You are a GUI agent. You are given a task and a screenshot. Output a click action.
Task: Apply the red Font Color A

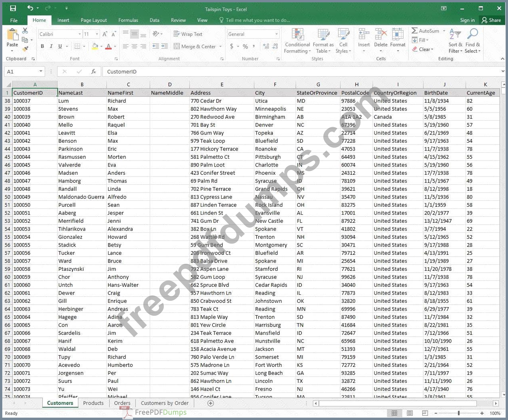click(x=108, y=46)
